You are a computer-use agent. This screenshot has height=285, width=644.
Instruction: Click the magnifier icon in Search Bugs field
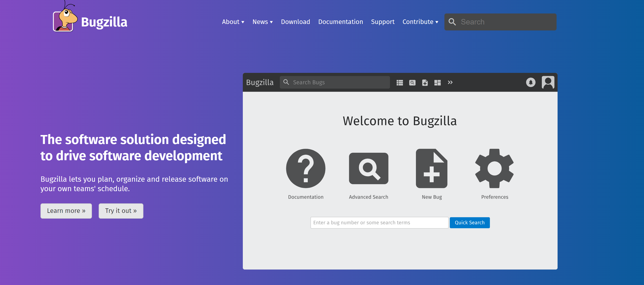pyautogui.click(x=286, y=82)
